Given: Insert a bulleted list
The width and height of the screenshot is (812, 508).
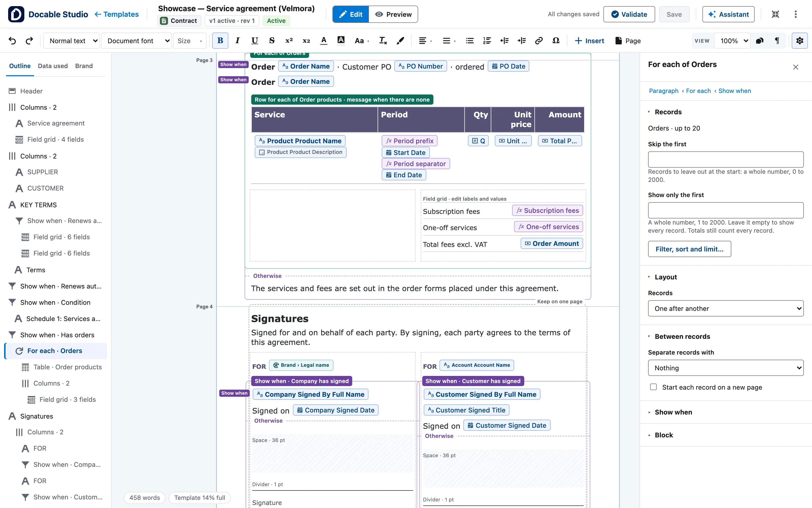Looking at the screenshot, I should [470, 41].
